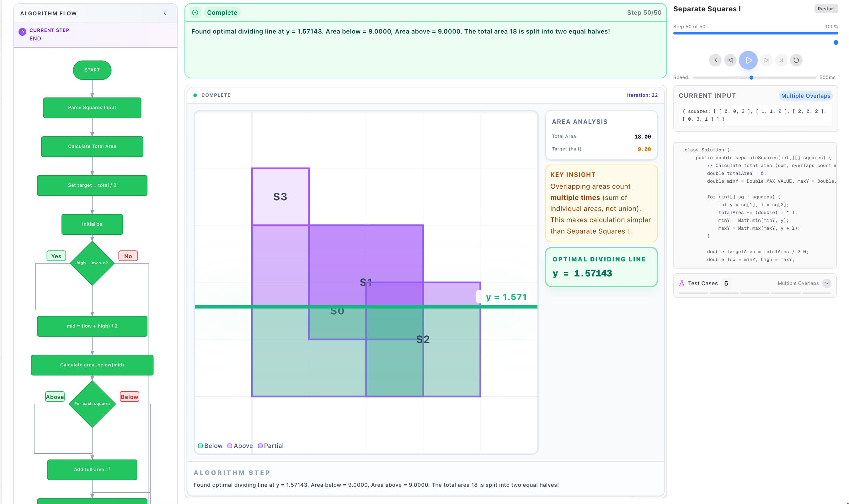Toggle the Above legend checkbox

[230, 446]
